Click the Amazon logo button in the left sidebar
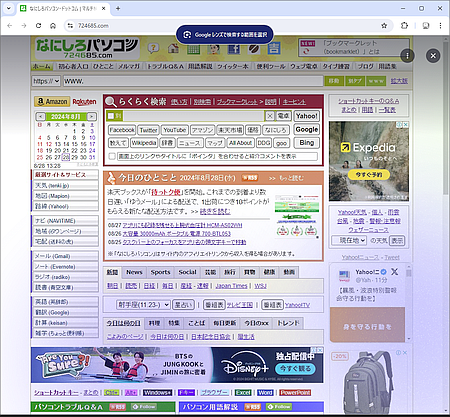The image size is (450, 417). [x=52, y=101]
